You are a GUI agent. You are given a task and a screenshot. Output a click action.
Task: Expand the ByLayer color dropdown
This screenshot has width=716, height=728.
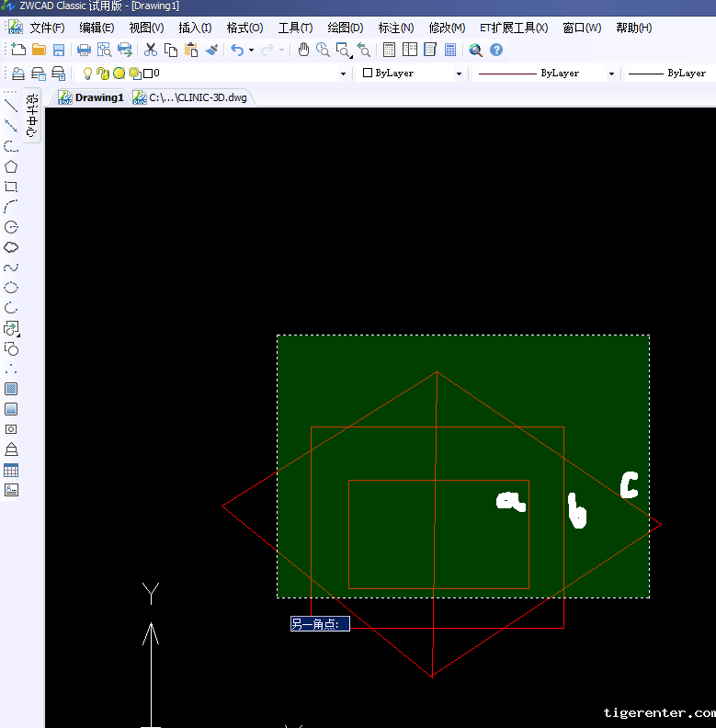[459, 74]
